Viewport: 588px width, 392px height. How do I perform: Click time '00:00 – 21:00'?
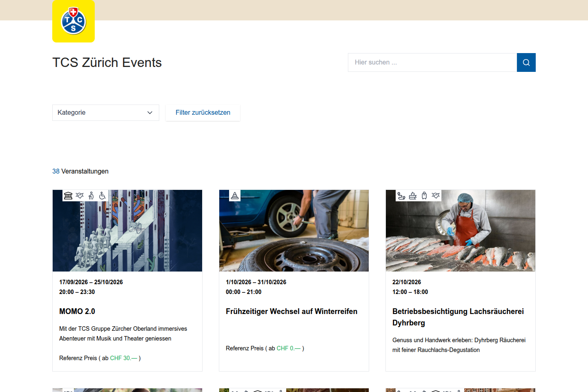click(x=244, y=292)
